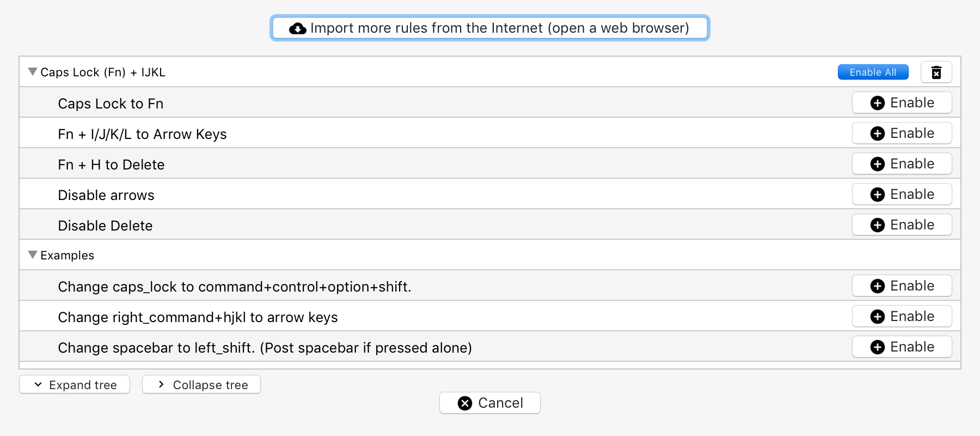Enable right_command+hjkl to arrow keys rule

[x=902, y=317]
